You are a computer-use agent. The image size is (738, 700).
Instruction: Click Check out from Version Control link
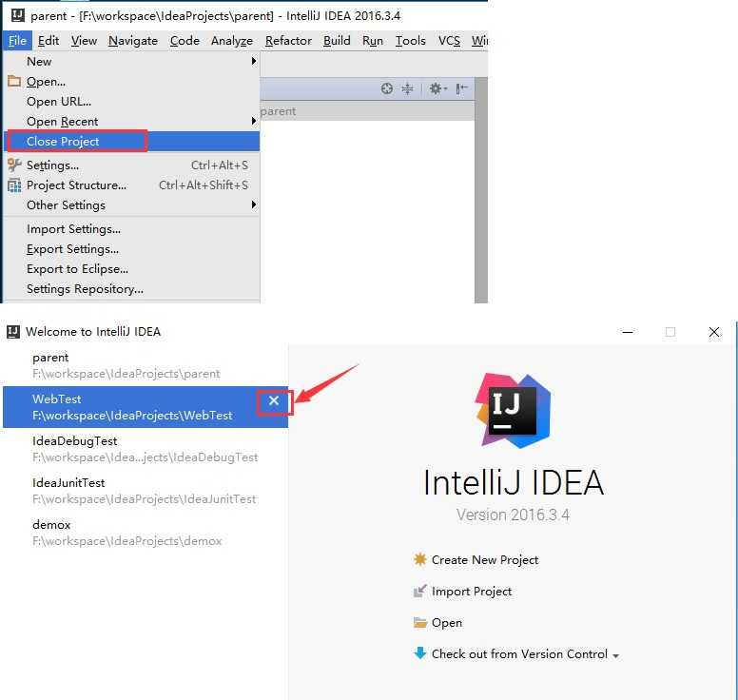tap(519, 653)
